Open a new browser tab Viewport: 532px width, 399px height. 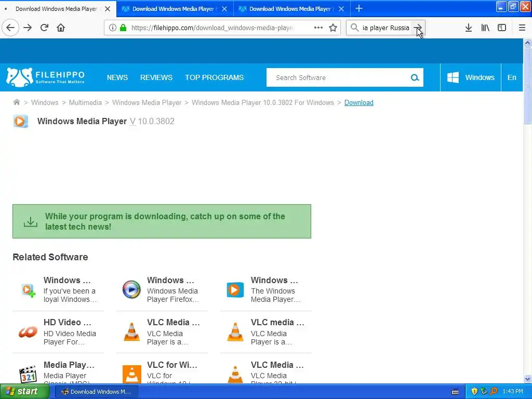coord(358,8)
